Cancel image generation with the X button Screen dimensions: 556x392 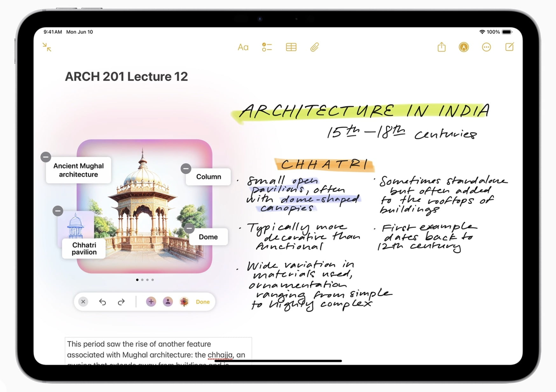[x=83, y=301]
